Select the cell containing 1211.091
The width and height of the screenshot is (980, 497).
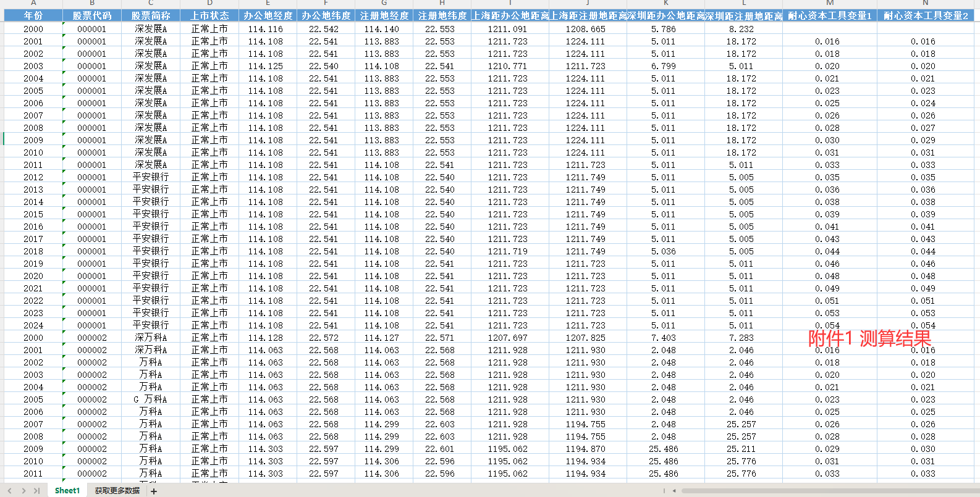point(510,29)
